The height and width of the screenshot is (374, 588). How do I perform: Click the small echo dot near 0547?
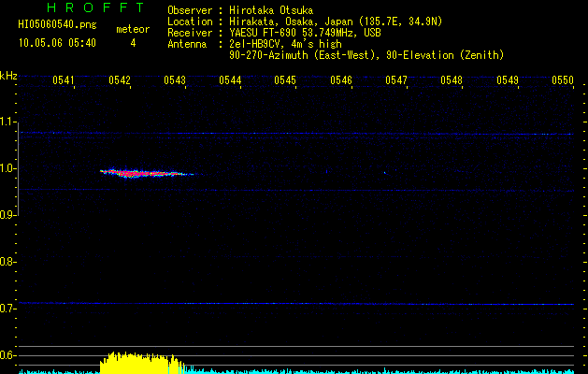tap(385, 173)
